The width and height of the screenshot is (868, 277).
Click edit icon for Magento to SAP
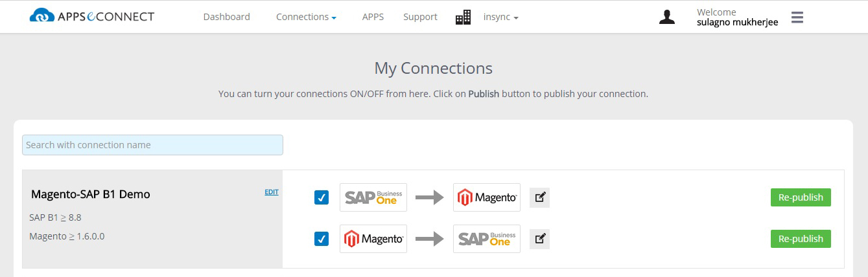coord(539,239)
